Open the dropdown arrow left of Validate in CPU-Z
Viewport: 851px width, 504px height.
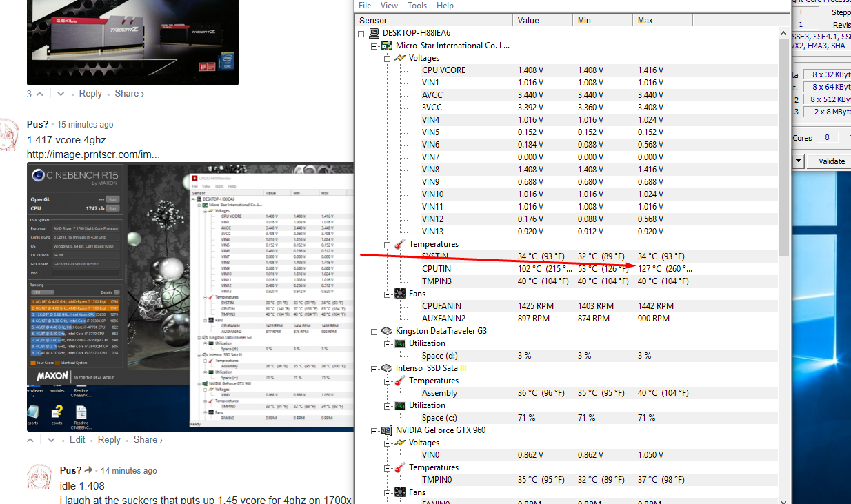799,161
